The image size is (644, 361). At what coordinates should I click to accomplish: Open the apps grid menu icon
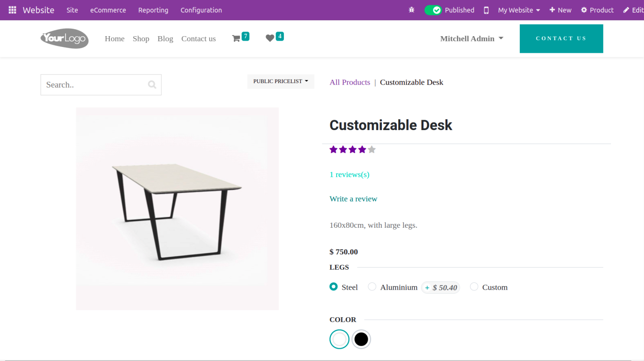13,10
